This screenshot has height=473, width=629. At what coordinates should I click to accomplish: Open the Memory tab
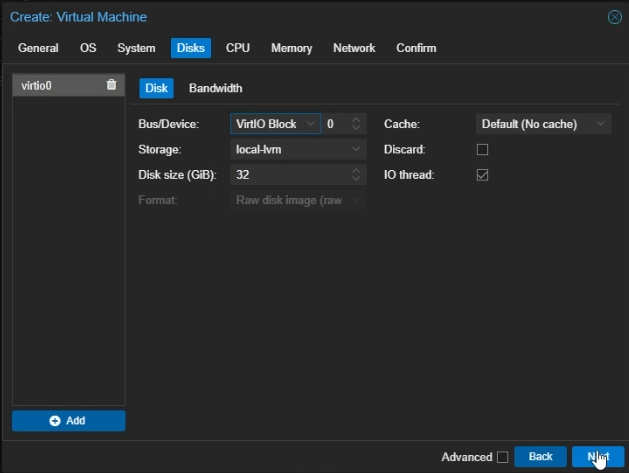[291, 48]
